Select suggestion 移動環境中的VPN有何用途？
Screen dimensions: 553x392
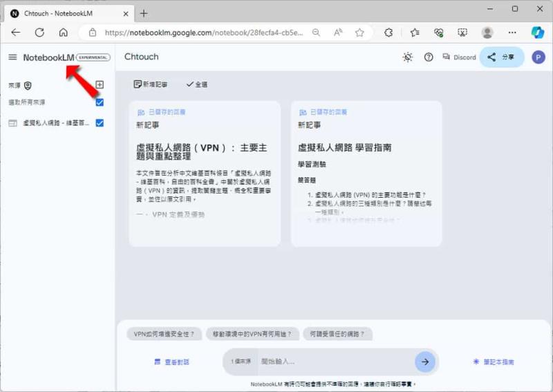[x=252, y=334]
